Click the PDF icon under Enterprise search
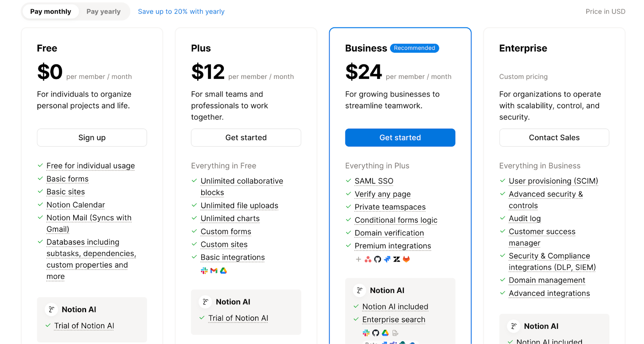 (395, 333)
